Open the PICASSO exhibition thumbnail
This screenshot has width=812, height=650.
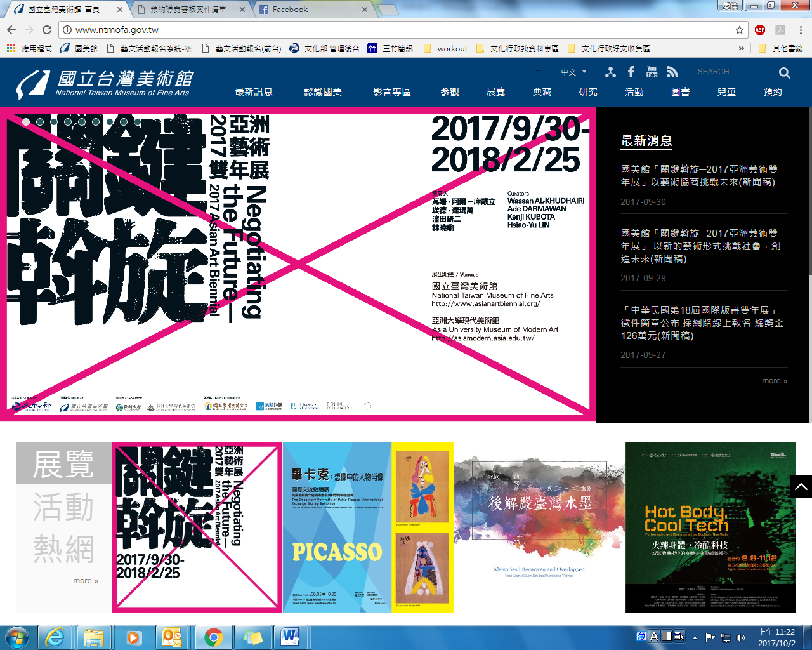pyautogui.click(x=369, y=527)
